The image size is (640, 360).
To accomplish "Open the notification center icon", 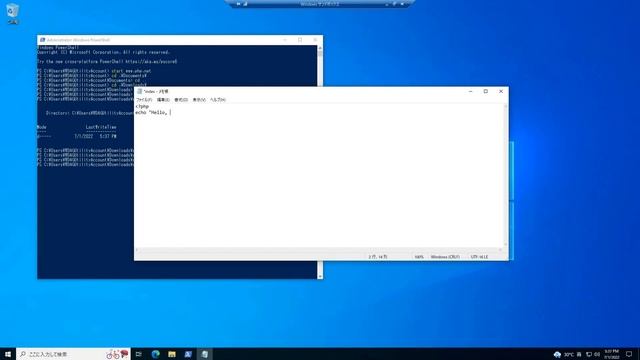I will tap(629, 354).
